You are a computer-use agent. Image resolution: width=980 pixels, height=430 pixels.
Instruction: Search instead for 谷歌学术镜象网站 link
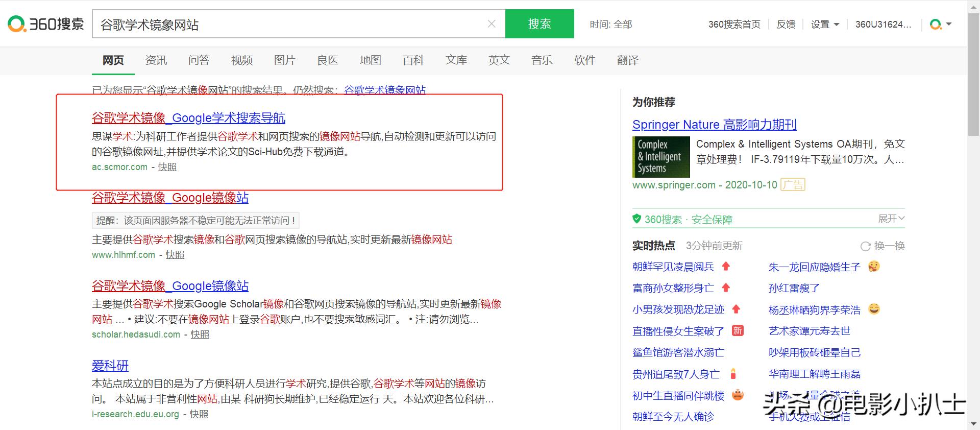(x=385, y=90)
